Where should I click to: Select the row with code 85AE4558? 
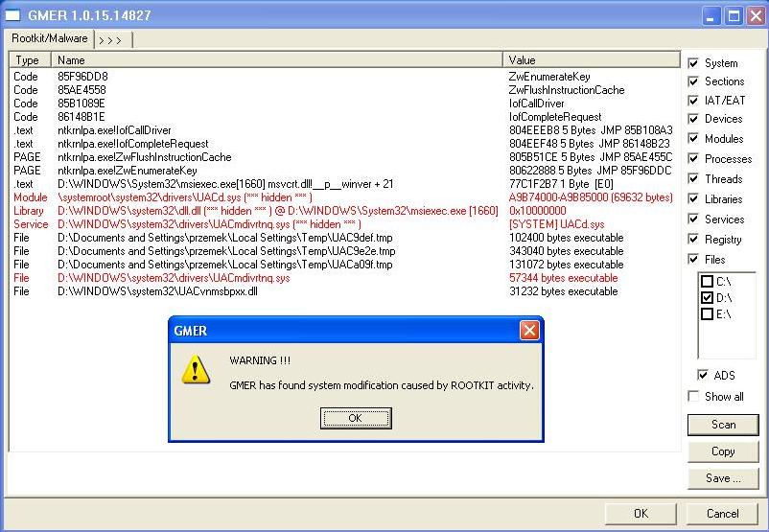(344, 90)
